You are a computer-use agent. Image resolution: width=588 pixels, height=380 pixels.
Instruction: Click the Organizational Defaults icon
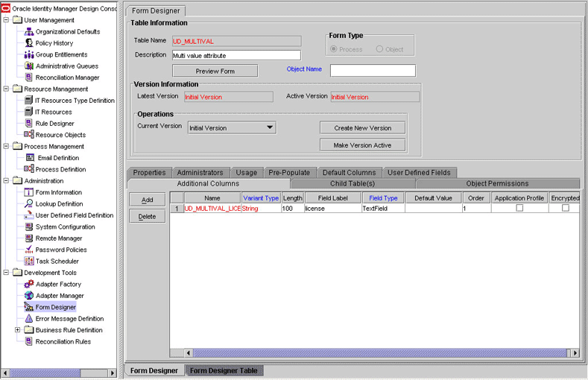[29, 32]
